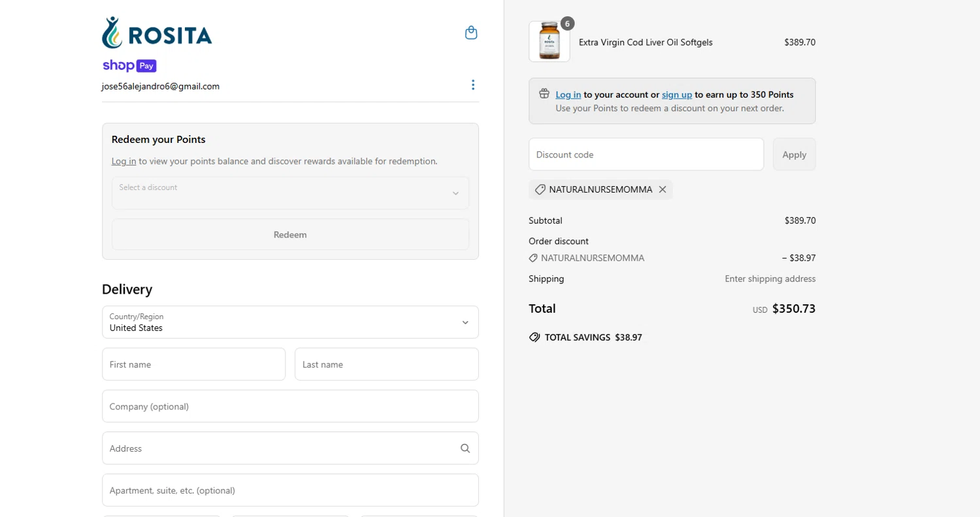Viewport: 980px width, 517px height.
Task: Click the quantity badge showing 6
Action: pyautogui.click(x=567, y=23)
